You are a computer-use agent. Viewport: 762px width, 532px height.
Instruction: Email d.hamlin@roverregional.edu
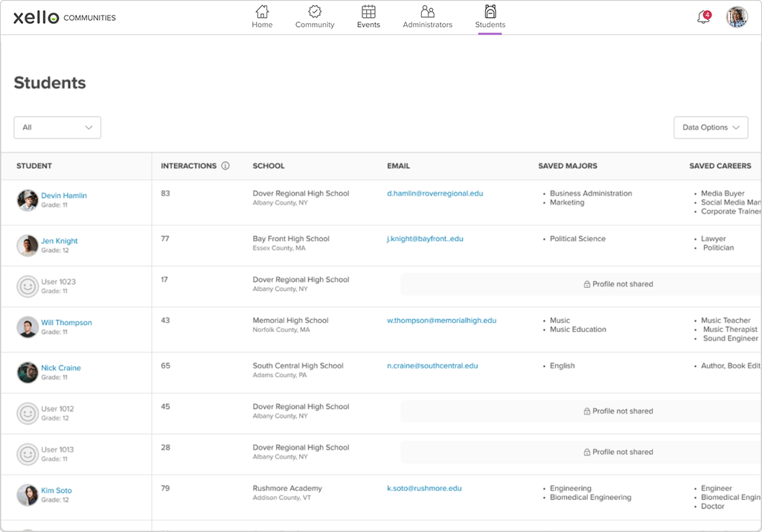click(x=435, y=193)
